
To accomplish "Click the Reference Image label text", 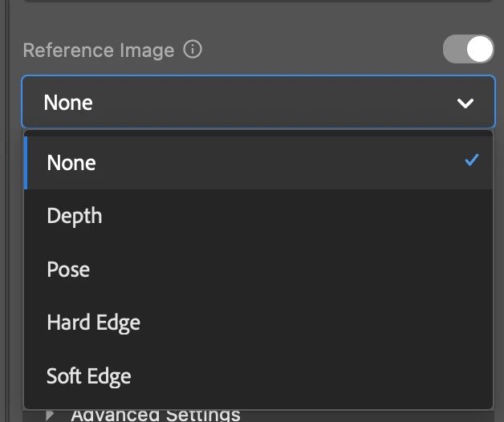I will pos(99,51).
